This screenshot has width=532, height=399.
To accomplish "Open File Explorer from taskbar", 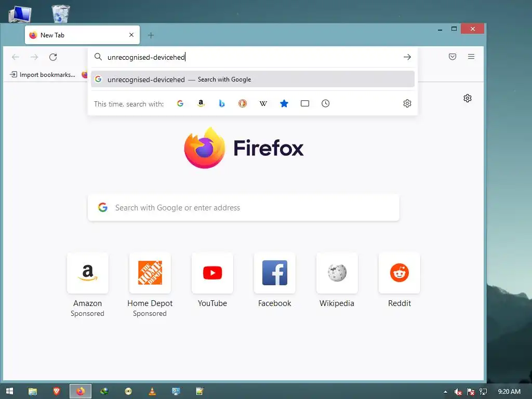I will click(33, 392).
